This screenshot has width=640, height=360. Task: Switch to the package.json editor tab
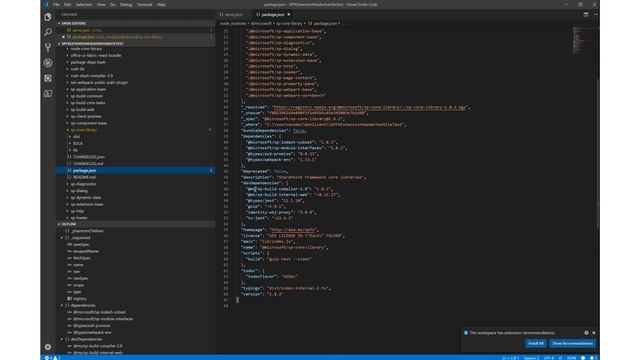tap(272, 14)
